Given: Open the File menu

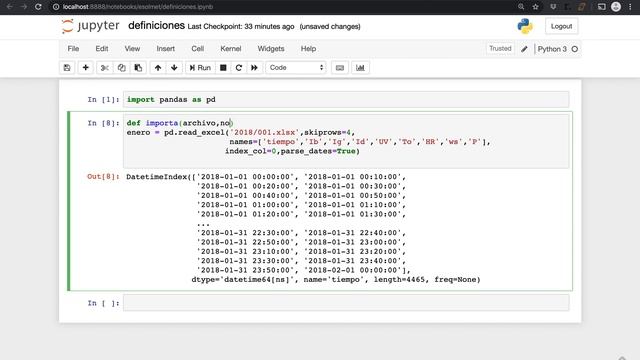Looking at the screenshot, I should (x=73, y=49).
